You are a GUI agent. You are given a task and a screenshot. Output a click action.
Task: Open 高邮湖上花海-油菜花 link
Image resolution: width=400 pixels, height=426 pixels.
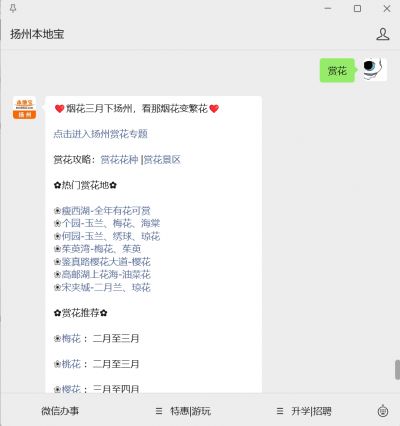pos(106,275)
